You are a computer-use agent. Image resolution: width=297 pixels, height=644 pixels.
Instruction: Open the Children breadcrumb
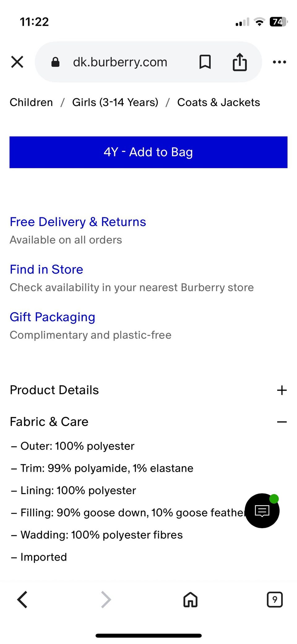pos(31,102)
